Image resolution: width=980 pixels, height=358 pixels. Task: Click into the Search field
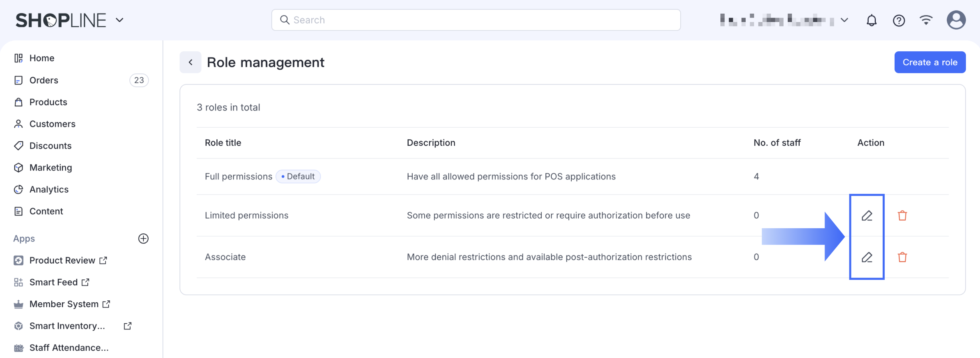[476, 20]
